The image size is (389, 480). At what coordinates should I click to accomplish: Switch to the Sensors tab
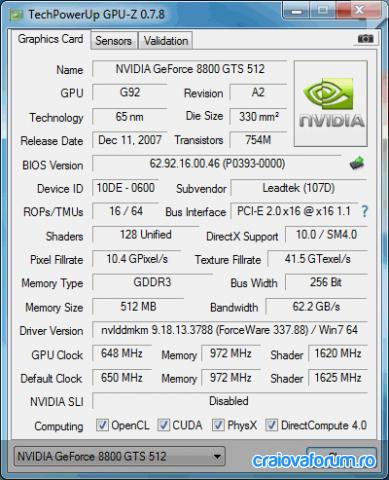pos(113,41)
